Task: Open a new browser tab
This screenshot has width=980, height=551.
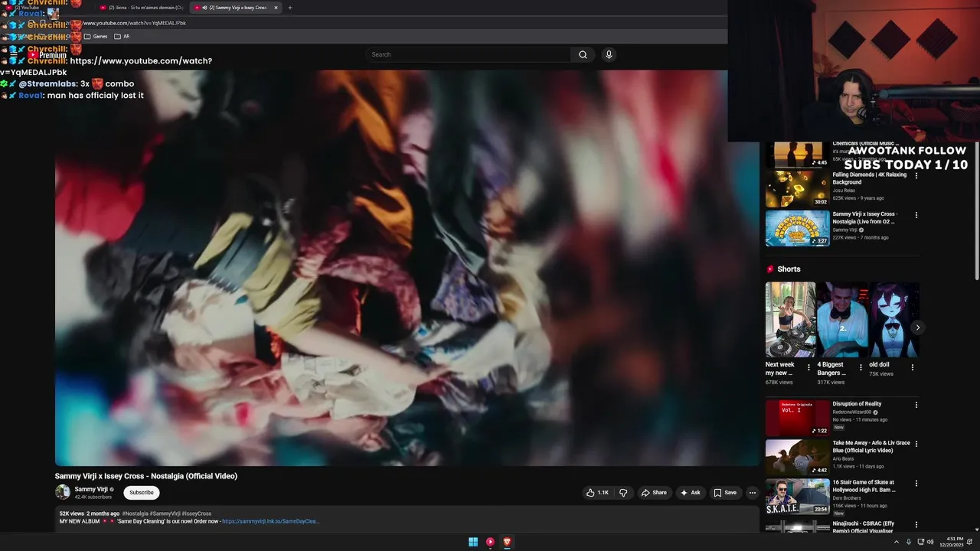Action: 289,8
